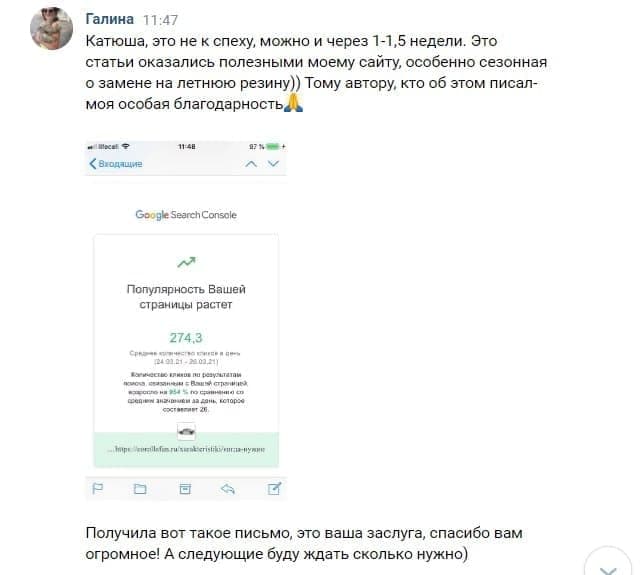Click the sender name Галина
This screenshot has height=575, width=640.
click(110, 19)
